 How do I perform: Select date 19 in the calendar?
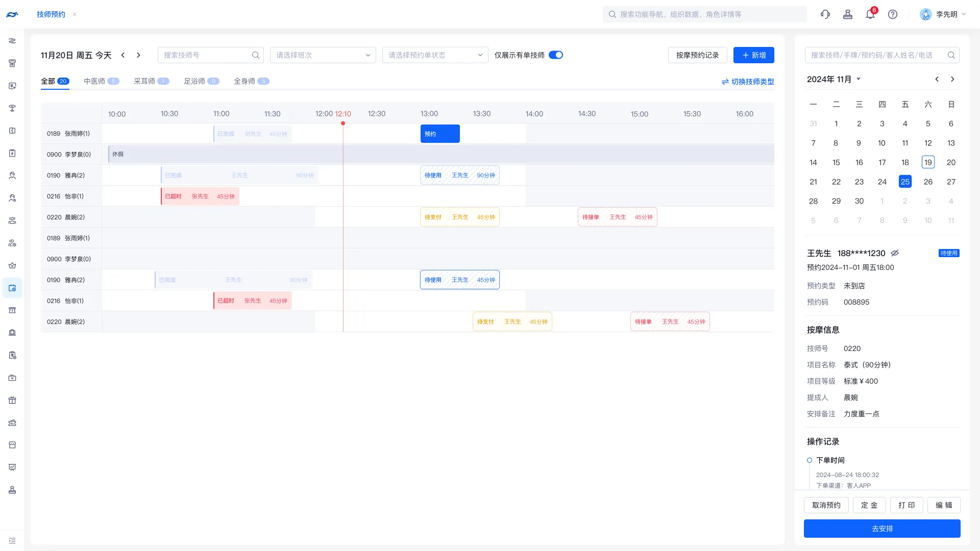928,162
